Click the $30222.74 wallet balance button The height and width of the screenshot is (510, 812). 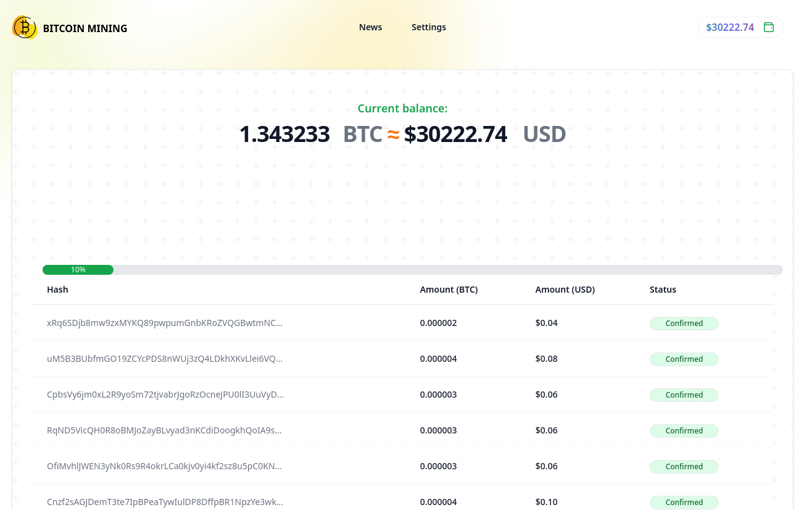click(730, 27)
